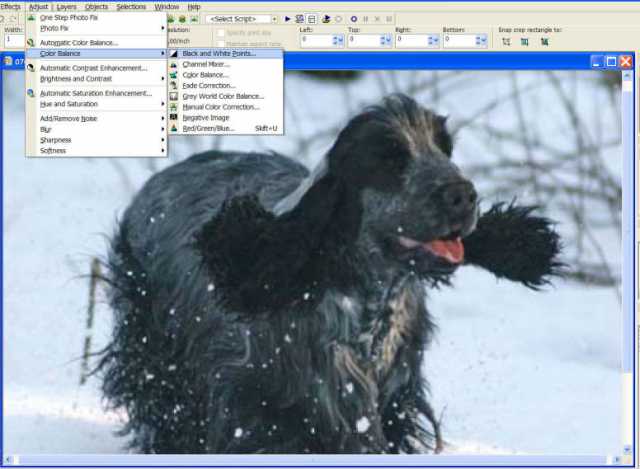Click the Edit Selected Script icon
The image size is (640, 469).
pos(300,19)
